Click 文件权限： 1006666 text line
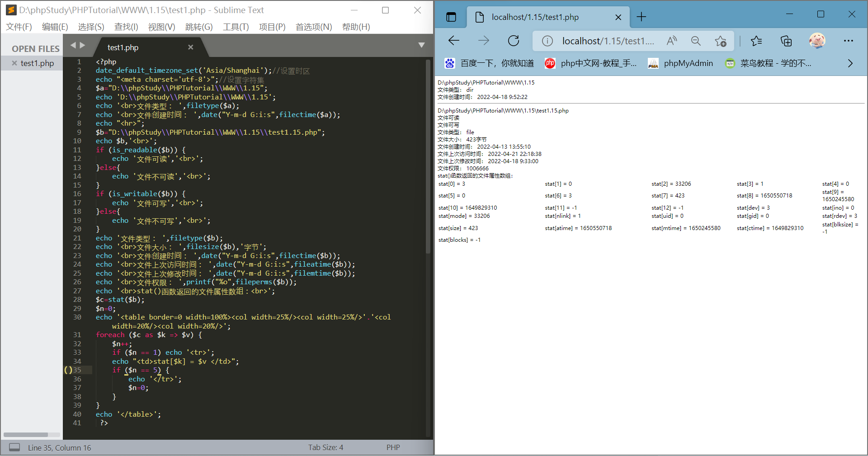The width and height of the screenshot is (868, 456). pos(463,169)
